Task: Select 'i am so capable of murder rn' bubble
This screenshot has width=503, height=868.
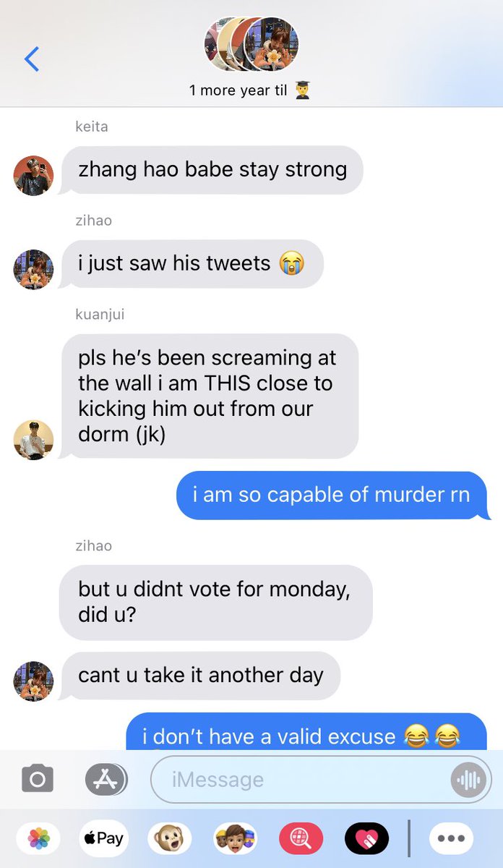Action: click(x=333, y=495)
